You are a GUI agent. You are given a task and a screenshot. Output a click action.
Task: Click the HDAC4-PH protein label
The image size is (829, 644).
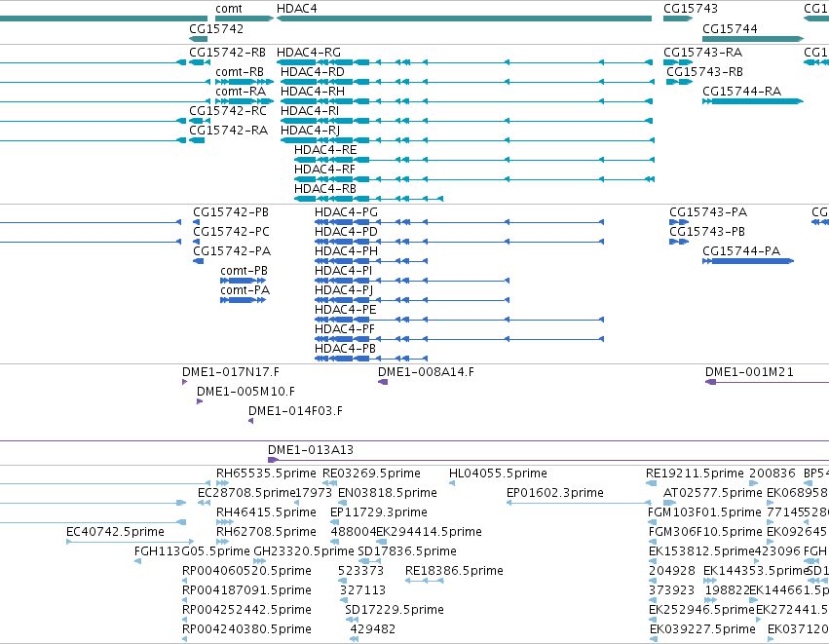346,251
